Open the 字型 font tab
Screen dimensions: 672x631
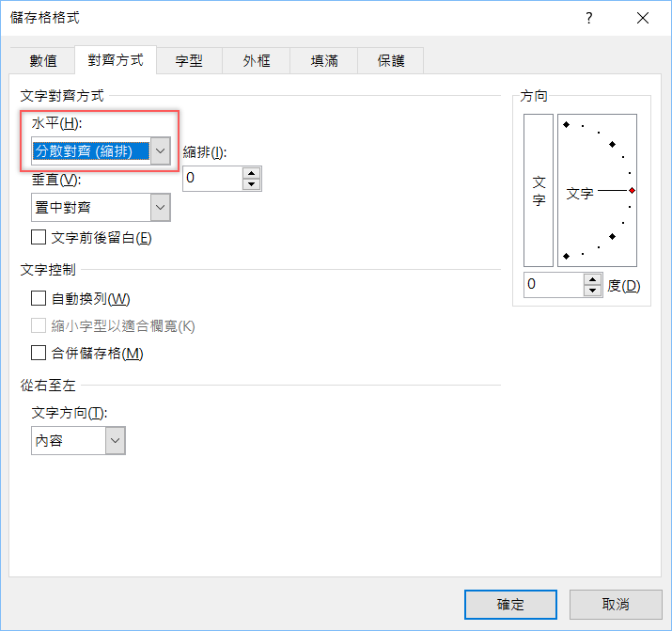pyautogui.click(x=189, y=61)
